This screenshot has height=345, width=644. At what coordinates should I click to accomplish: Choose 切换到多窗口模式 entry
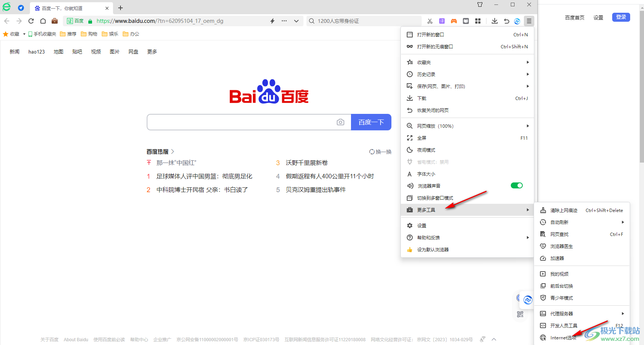tap(467, 198)
